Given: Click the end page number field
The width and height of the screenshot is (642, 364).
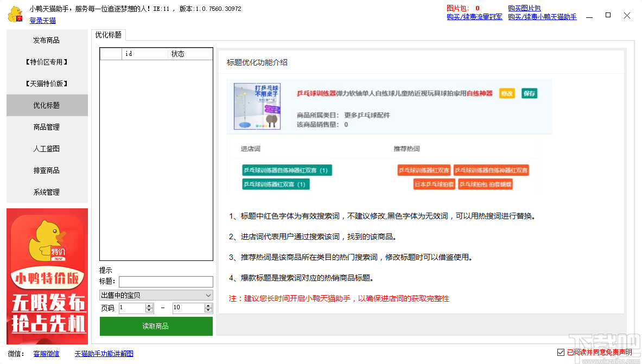Looking at the screenshot, I should point(189,308).
